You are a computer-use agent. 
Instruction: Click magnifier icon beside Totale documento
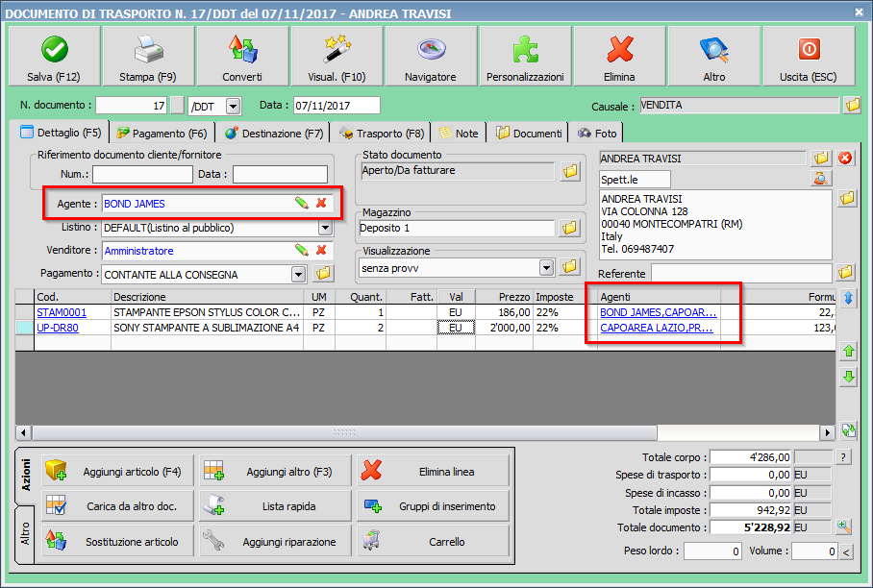coord(844,527)
